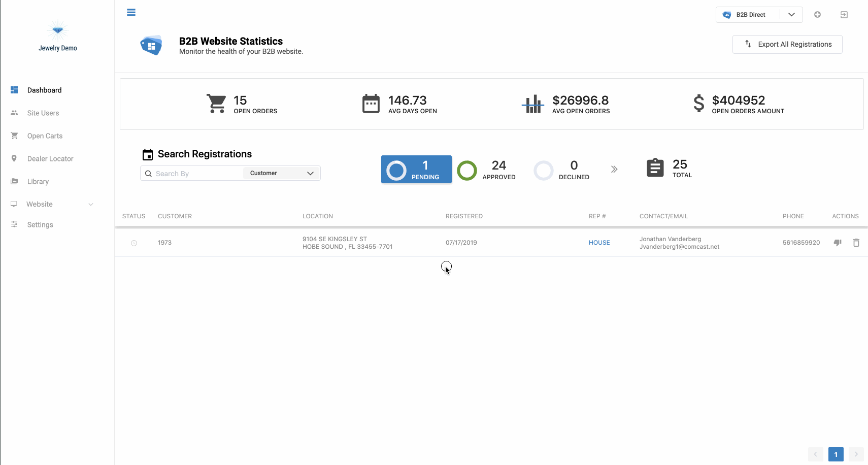Viewport: 868px width, 465px height.
Task: Click the B2B Website Statistics house icon
Action: click(x=151, y=45)
